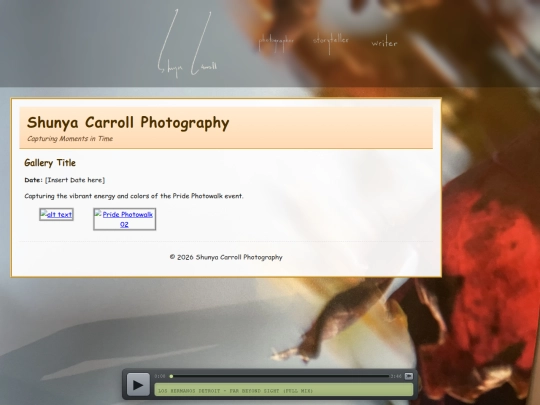
Task: Click the Los Hermanos Detroit track title display
Action: [x=283, y=390]
